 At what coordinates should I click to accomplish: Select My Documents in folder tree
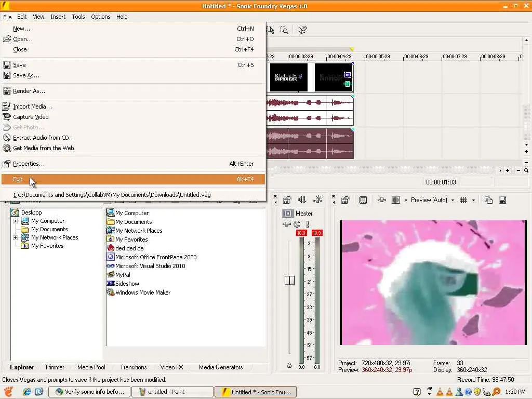[x=49, y=229]
